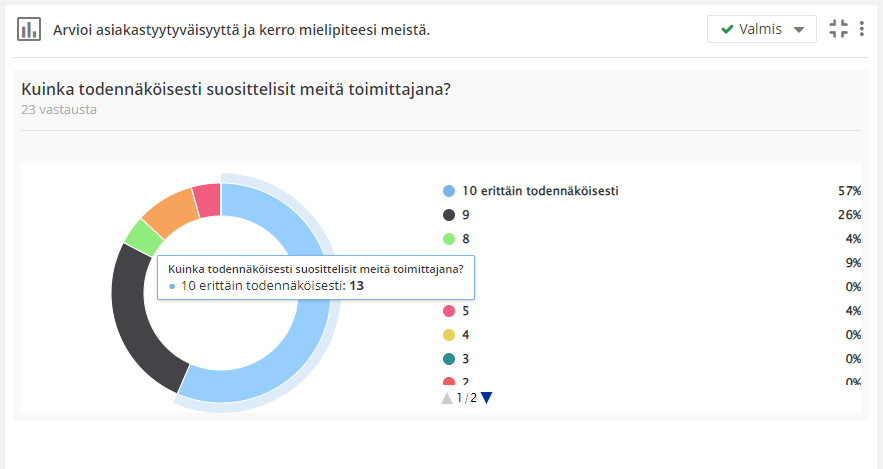Click the 'Arvioi asiakastyytyväisyyttä' survey title
883x469 pixels.
241,30
